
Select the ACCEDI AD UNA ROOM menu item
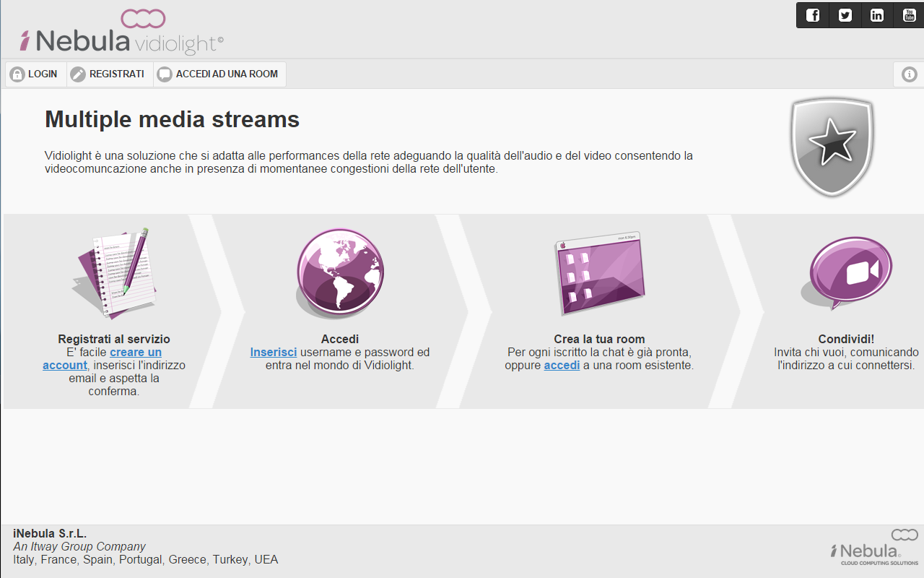click(219, 74)
